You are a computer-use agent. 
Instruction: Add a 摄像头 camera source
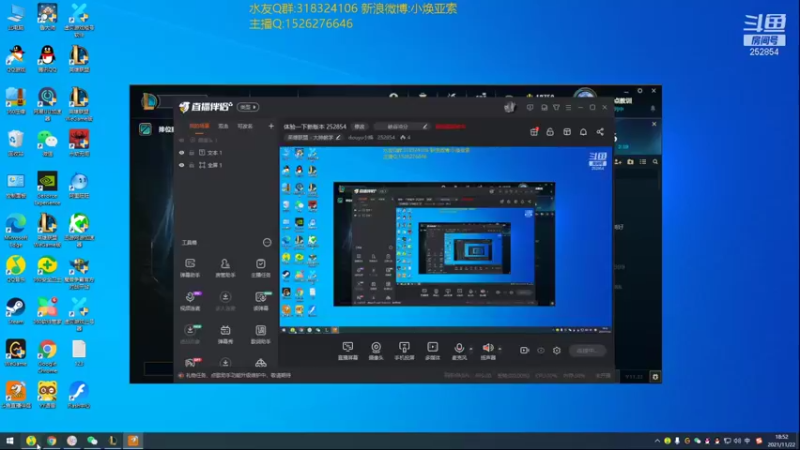coord(376,351)
